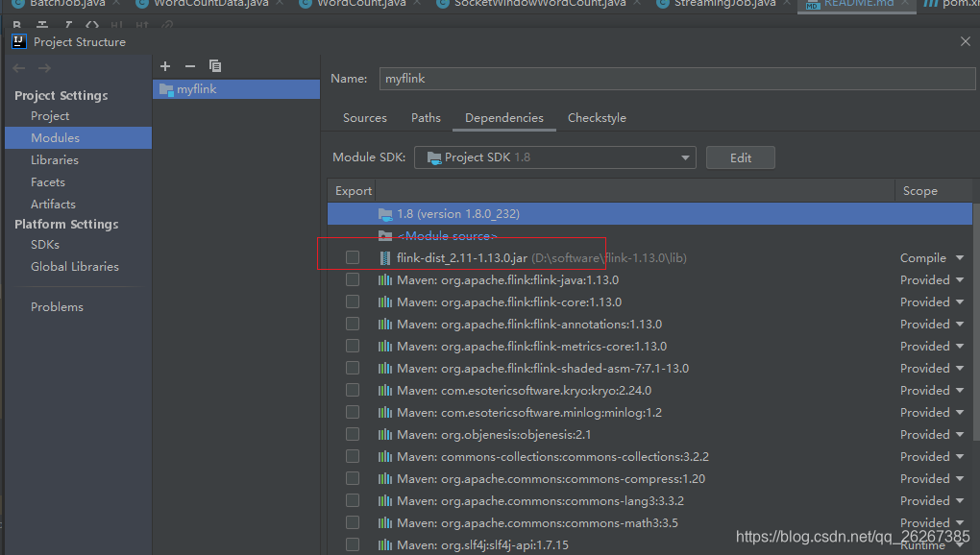The image size is (980, 555).
Task: Switch to the Paths tab
Action: point(426,118)
